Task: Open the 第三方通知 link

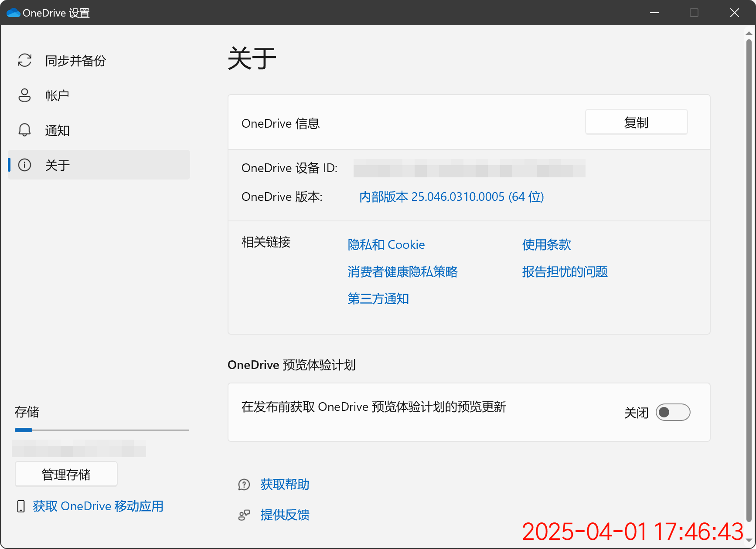Action: [378, 299]
